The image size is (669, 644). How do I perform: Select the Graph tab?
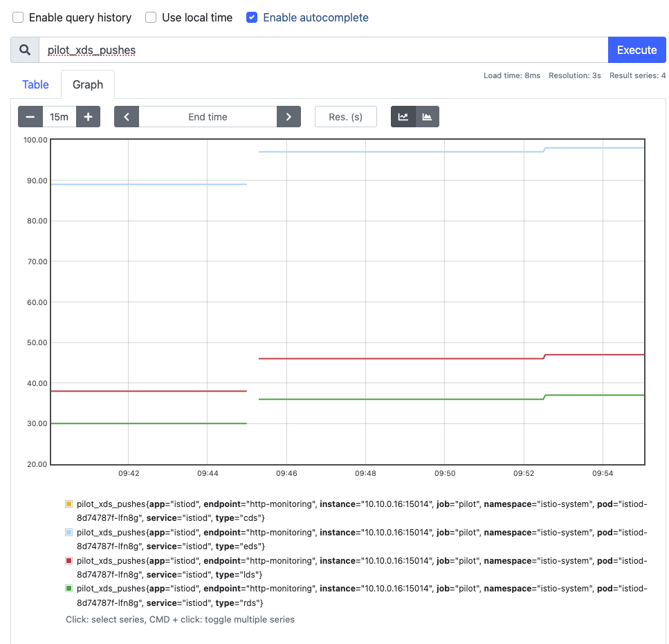[88, 84]
